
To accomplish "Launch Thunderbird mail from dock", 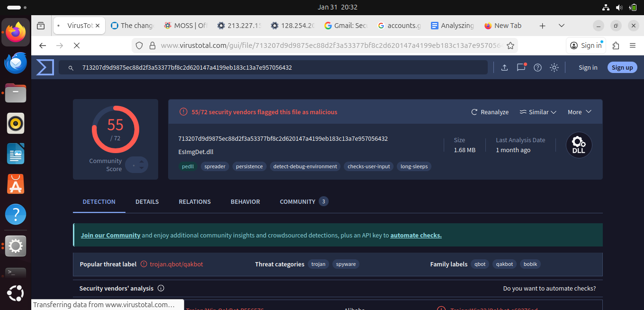I will 16,63.
